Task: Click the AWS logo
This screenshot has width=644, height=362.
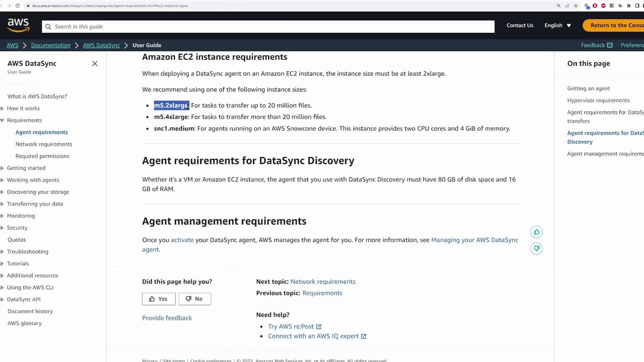Action: 18,25
